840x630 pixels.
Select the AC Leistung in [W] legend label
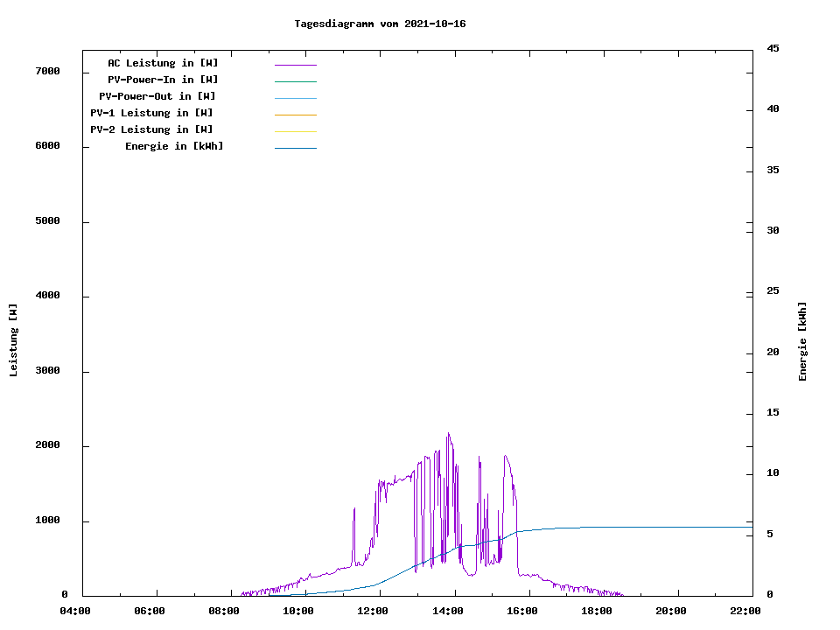point(163,63)
